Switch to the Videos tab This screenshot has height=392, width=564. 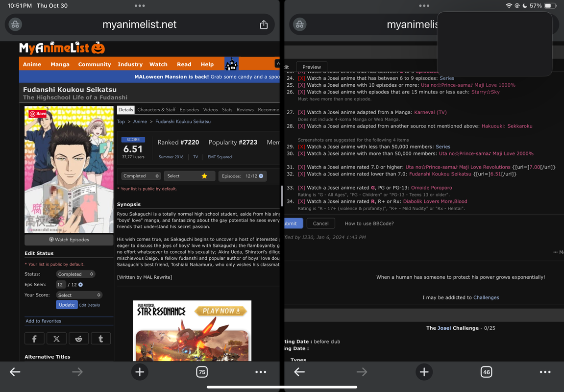pyautogui.click(x=210, y=110)
